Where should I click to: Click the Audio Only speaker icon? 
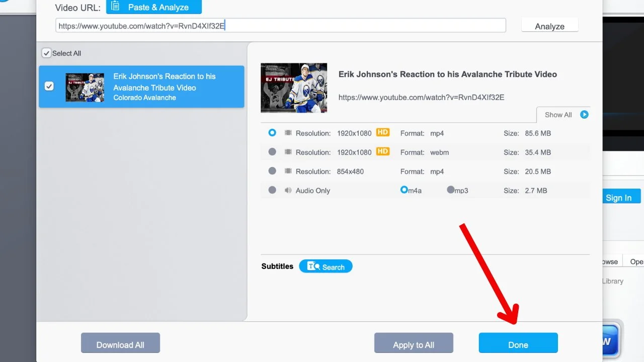coord(288,191)
